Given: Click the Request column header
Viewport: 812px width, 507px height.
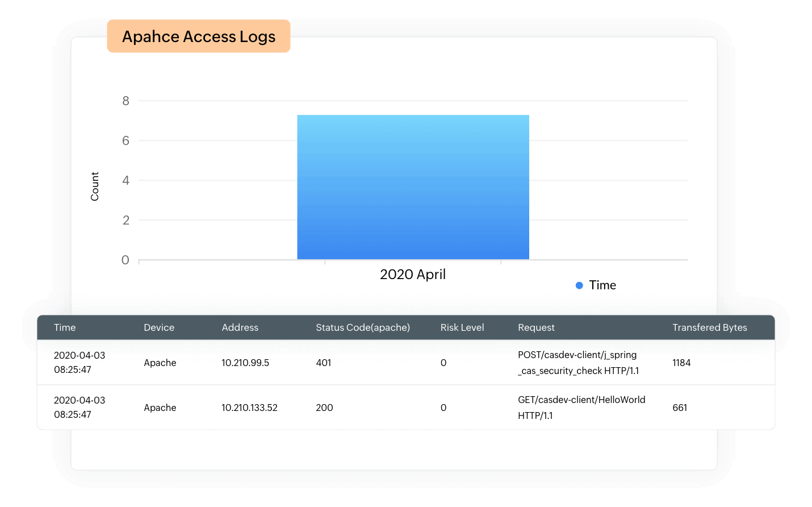Looking at the screenshot, I should (x=536, y=327).
